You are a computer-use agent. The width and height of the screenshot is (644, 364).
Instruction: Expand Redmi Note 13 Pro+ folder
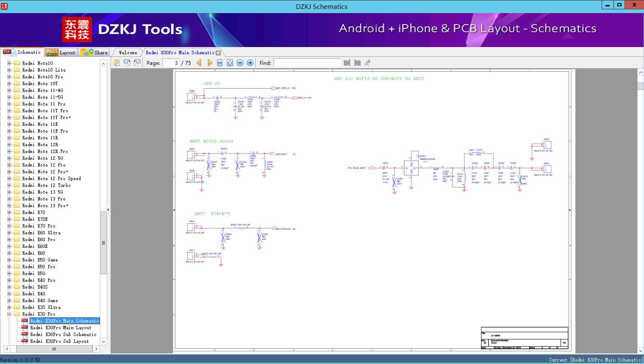tap(9, 206)
